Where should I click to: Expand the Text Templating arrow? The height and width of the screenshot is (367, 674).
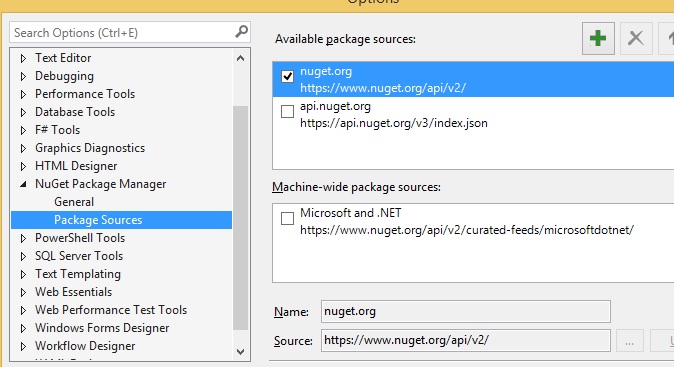click(23, 274)
